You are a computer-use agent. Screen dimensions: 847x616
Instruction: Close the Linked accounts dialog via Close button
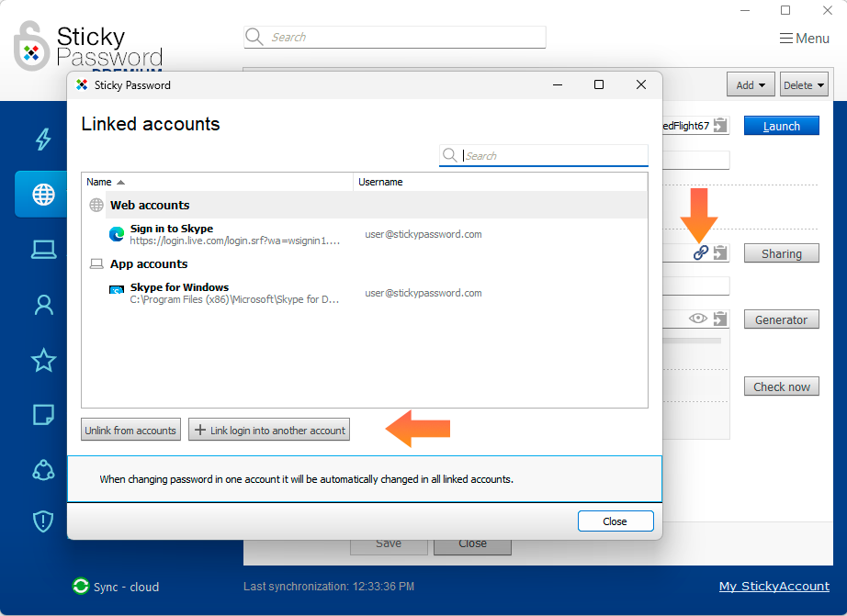(x=615, y=521)
